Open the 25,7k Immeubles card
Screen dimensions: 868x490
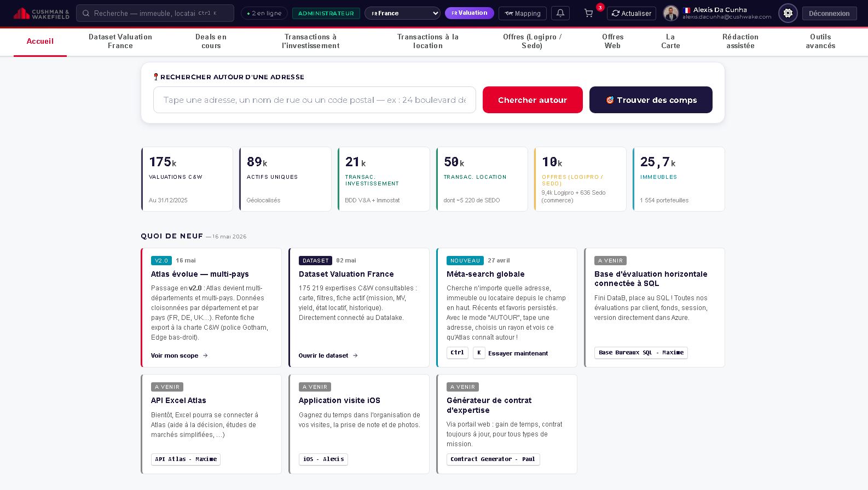679,179
